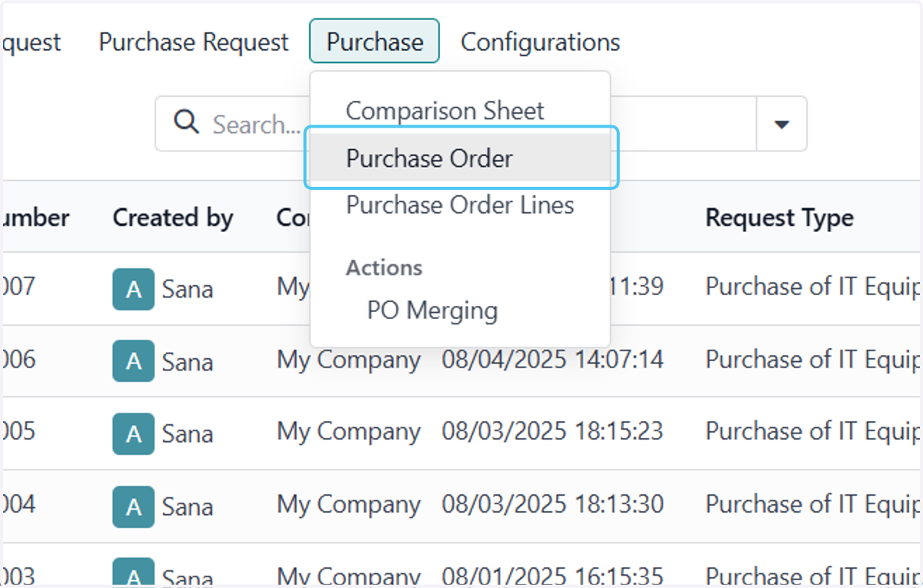The width and height of the screenshot is (923, 588).
Task: Select Comparison Sheet from dropdown
Action: click(445, 111)
